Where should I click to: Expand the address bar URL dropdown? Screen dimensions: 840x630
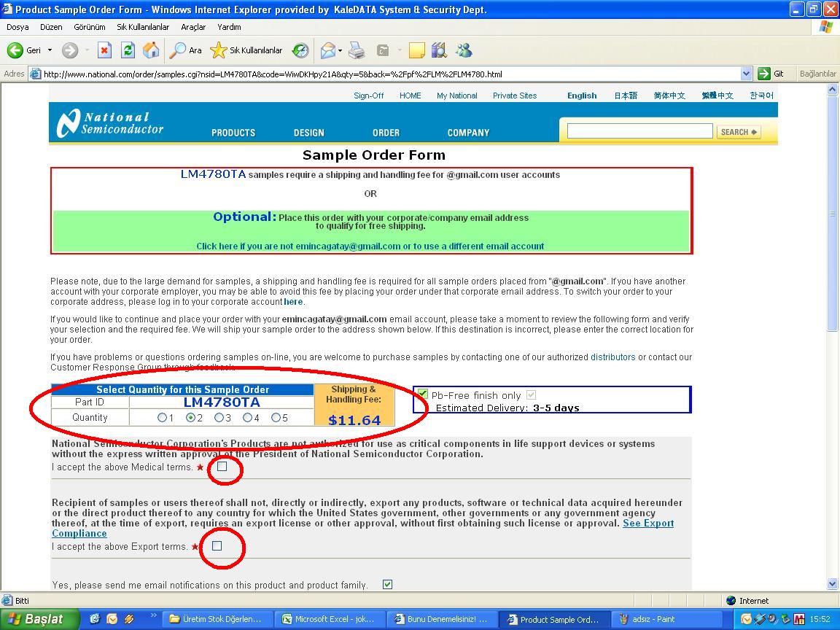[746, 74]
